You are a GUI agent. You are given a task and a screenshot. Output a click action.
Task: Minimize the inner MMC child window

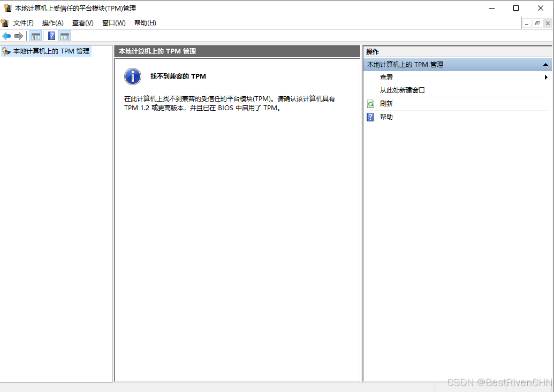527,24
